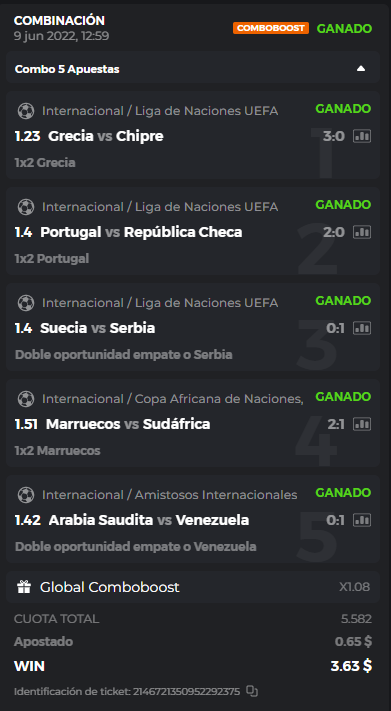391x711 pixels.
Task: Open statistics icon for Marruecos vs Sudáfrica
Action: (x=362, y=424)
